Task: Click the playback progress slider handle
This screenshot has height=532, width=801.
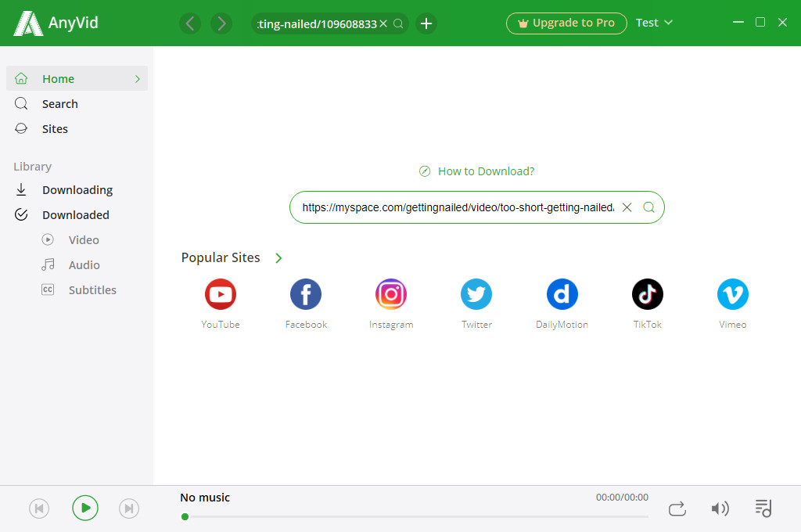Action: [185, 516]
